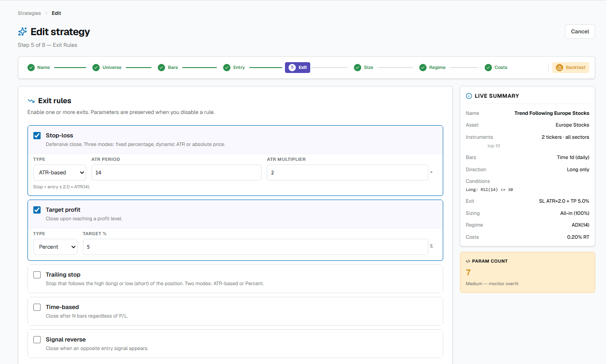This screenshot has height=364, width=606.
Task: Click the Universe step checkmark icon
Action: click(96, 68)
